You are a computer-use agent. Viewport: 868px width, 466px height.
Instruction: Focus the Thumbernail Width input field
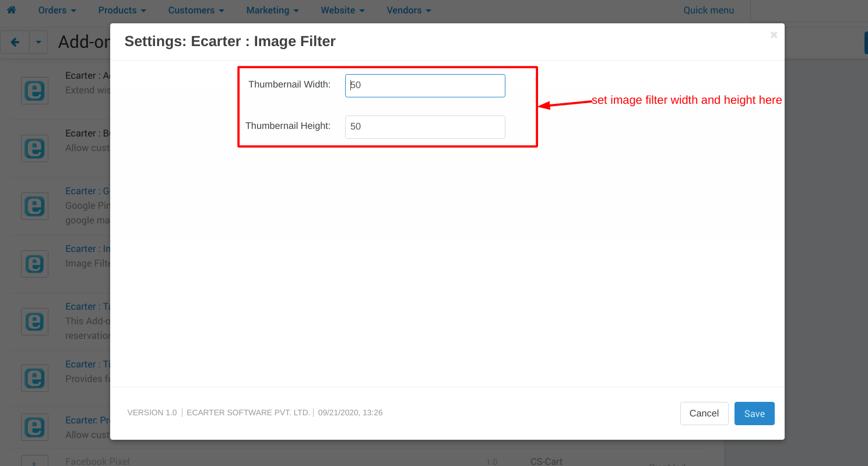pyautogui.click(x=425, y=85)
